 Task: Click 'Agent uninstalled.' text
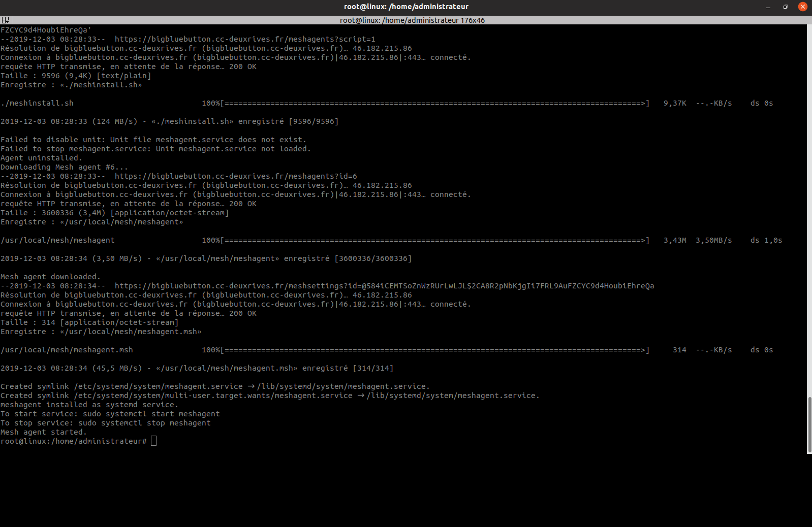pyautogui.click(x=41, y=158)
